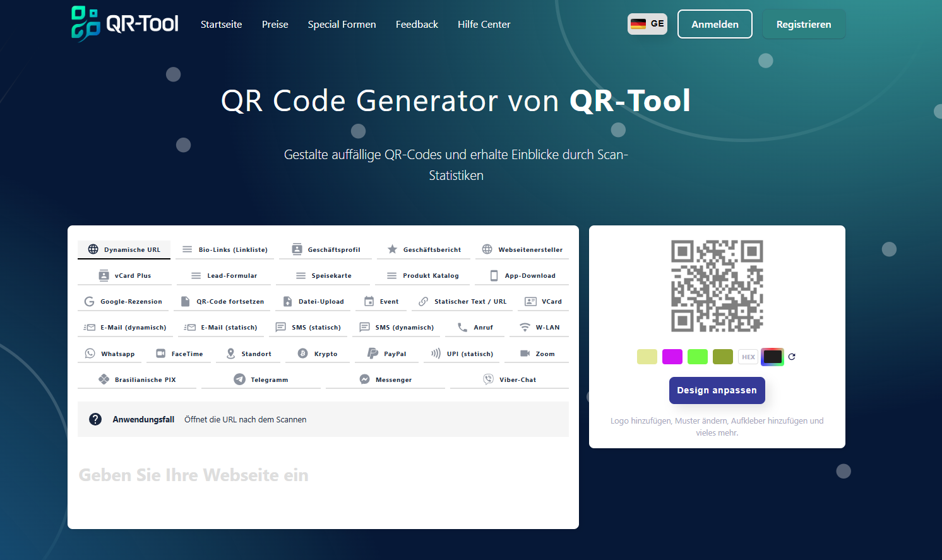
Task: Open the Registrieren page
Action: pos(804,23)
